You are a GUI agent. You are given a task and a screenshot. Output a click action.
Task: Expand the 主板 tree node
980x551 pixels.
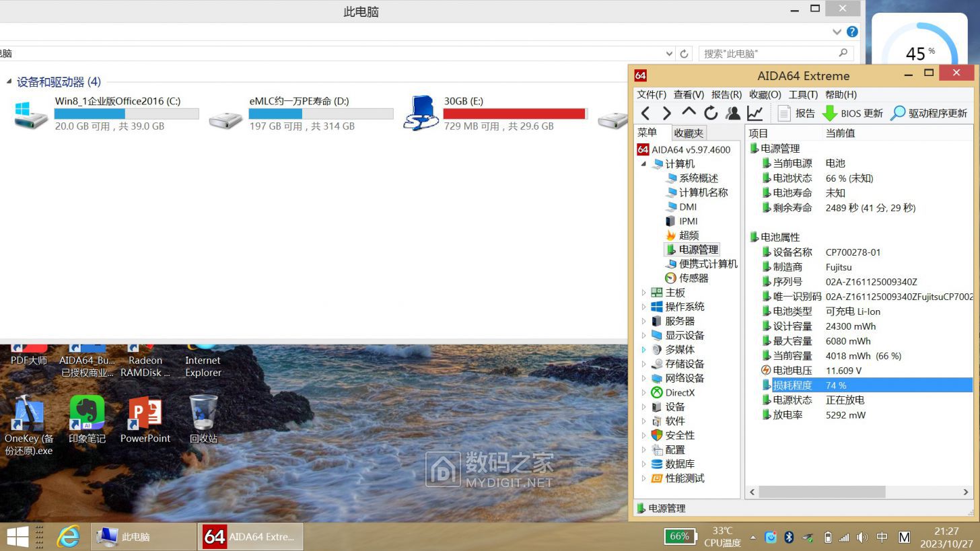point(643,293)
